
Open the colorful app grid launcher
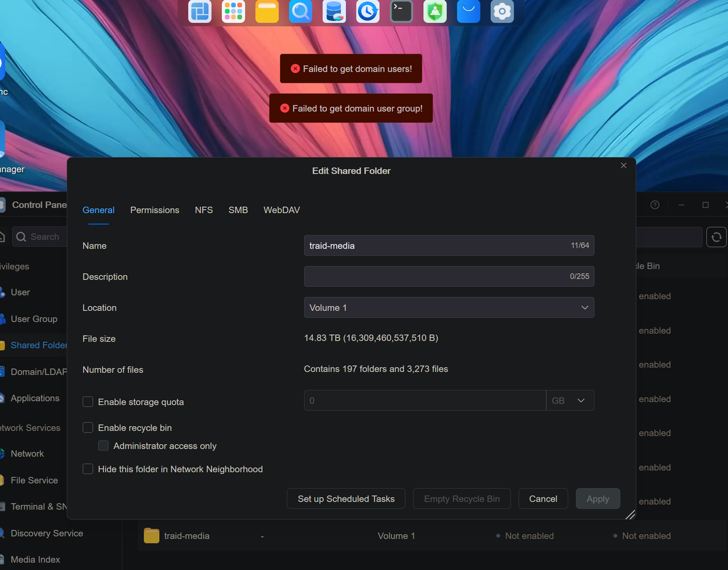pos(233,11)
